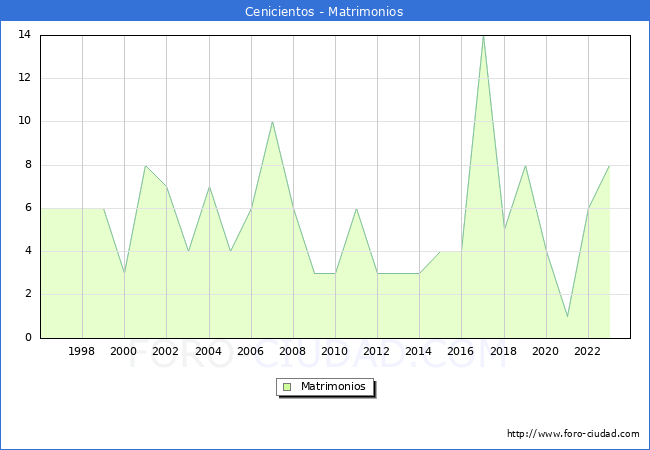Screen dimensions: 650x450
Task: Click the 2021 low point at 1
Action: (568, 317)
